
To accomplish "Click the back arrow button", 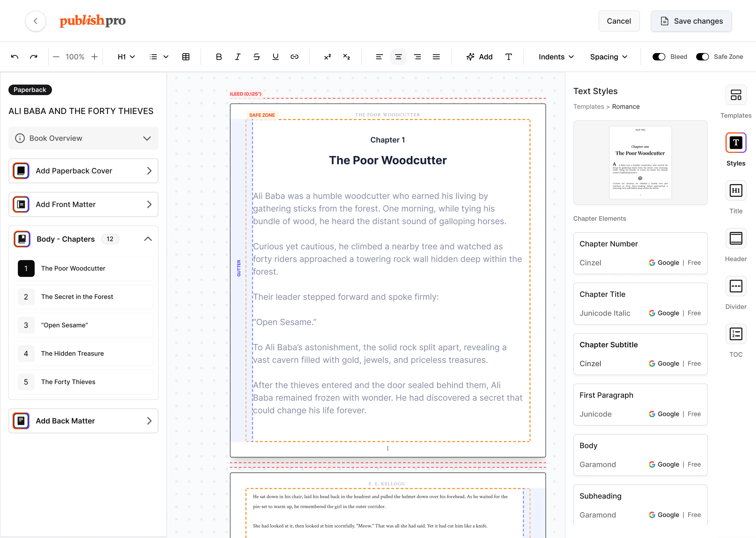I will pyautogui.click(x=35, y=21).
